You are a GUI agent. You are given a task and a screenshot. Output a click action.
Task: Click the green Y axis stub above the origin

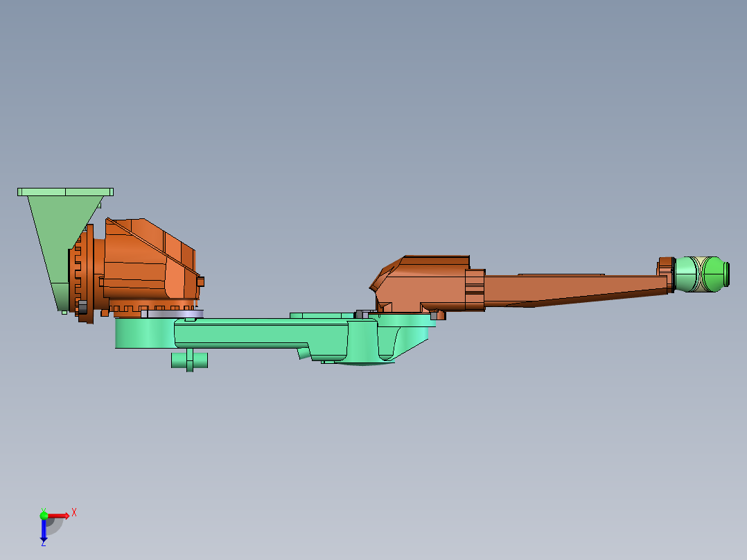coord(44,509)
